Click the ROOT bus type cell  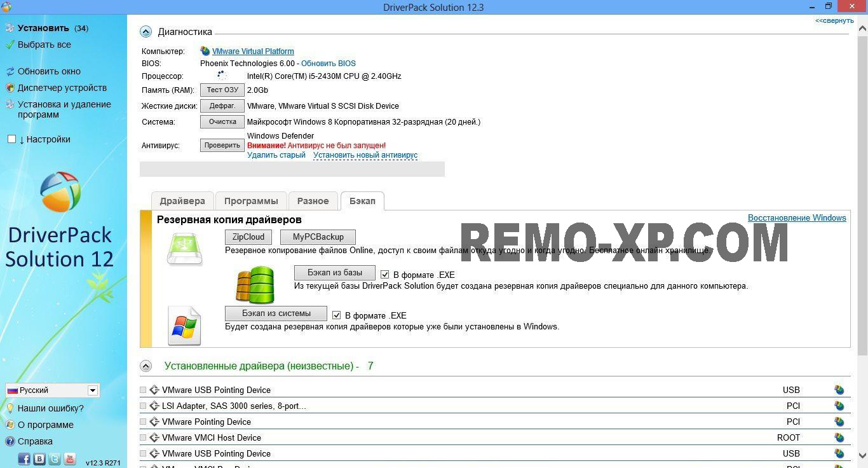pos(789,437)
